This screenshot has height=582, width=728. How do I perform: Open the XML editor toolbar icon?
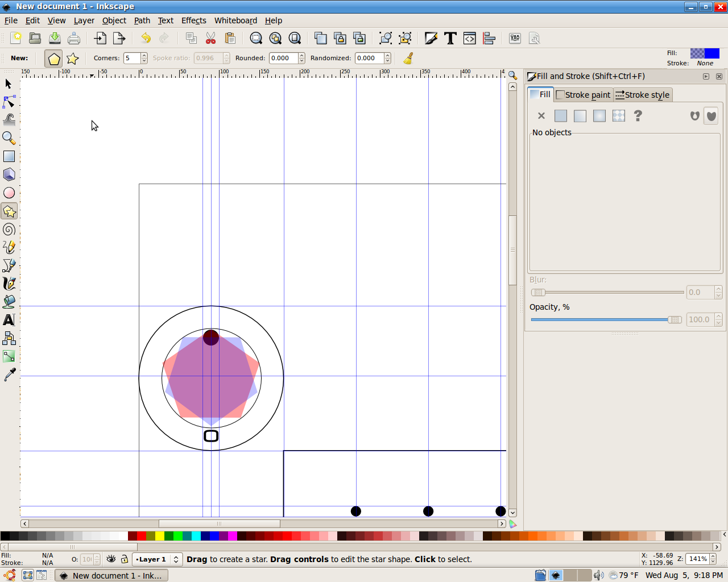[470, 38]
